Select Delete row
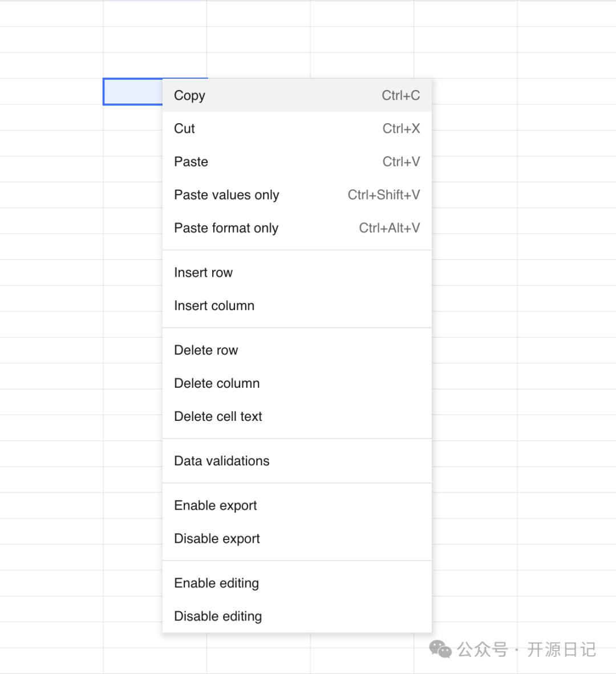The width and height of the screenshot is (616, 674). pyautogui.click(x=206, y=350)
